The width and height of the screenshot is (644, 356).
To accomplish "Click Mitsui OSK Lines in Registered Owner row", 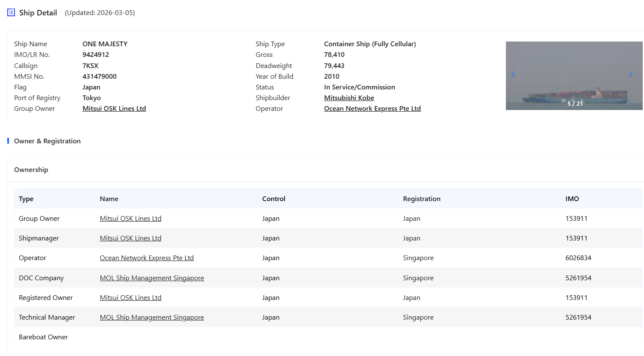I will (x=130, y=298).
